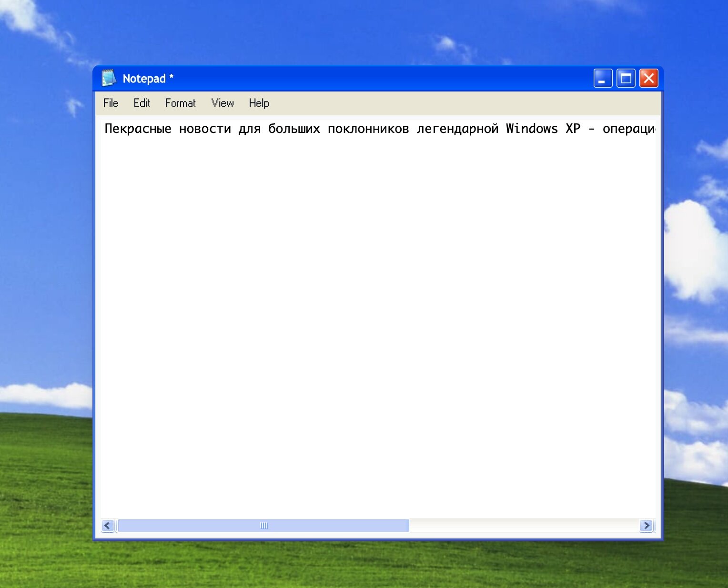Screen dimensions: 728x588
Task: Place the cursor in the word "легендарной"
Action: point(457,129)
